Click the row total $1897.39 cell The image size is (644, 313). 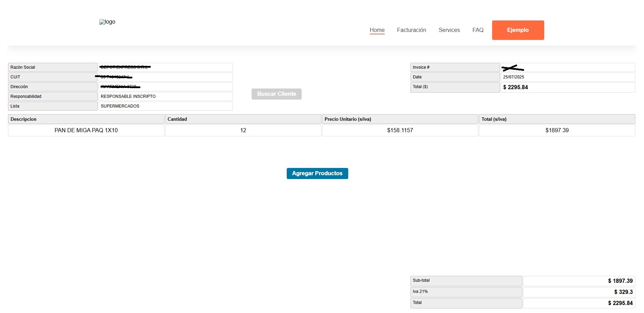[557, 130]
